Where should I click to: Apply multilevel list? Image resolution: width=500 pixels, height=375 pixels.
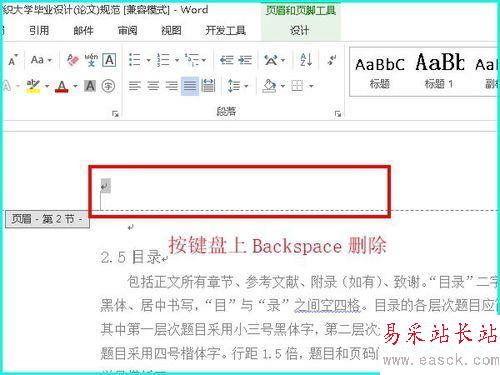(192, 60)
